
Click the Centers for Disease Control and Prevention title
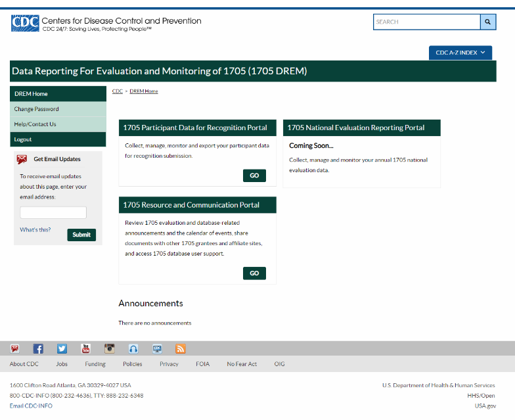(x=122, y=21)
